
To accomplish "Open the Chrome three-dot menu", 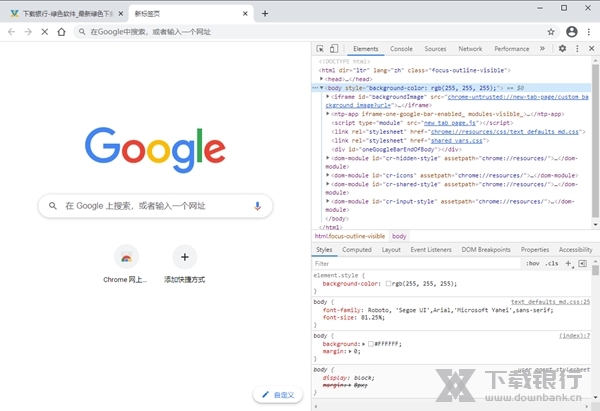I will 589,32.
